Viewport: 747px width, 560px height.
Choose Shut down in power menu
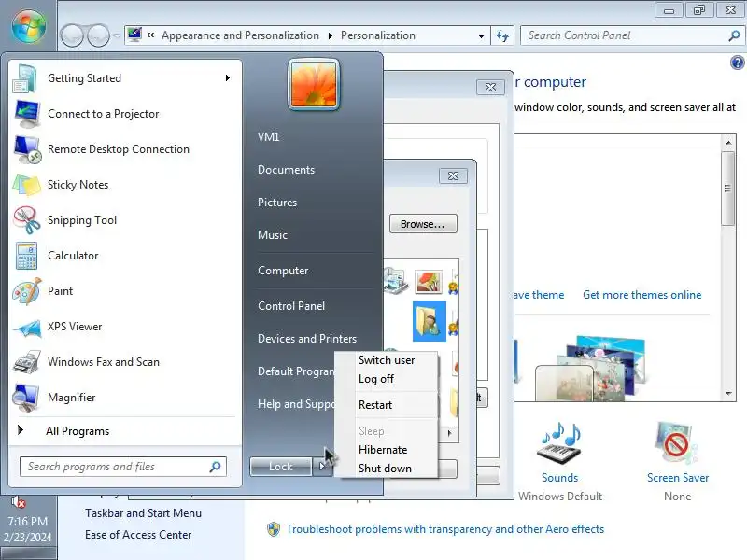click(387, 469)
